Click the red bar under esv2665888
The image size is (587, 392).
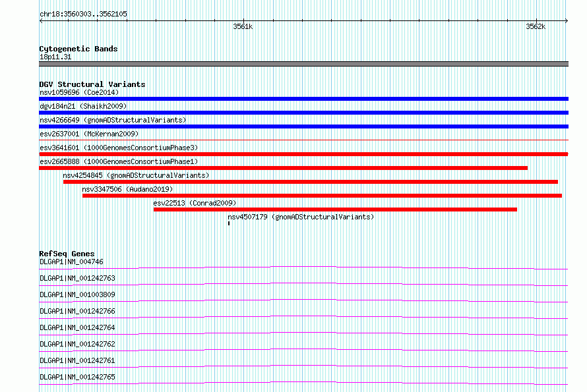283,168
